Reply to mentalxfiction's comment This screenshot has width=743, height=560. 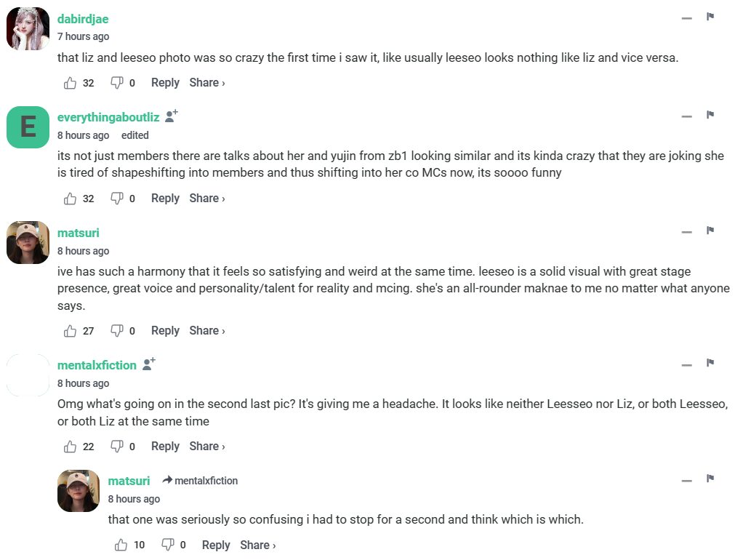[x=165, y=447]
